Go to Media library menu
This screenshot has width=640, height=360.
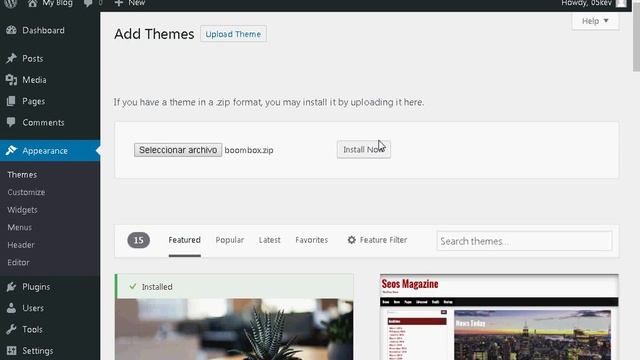click(x=34, y=80)
